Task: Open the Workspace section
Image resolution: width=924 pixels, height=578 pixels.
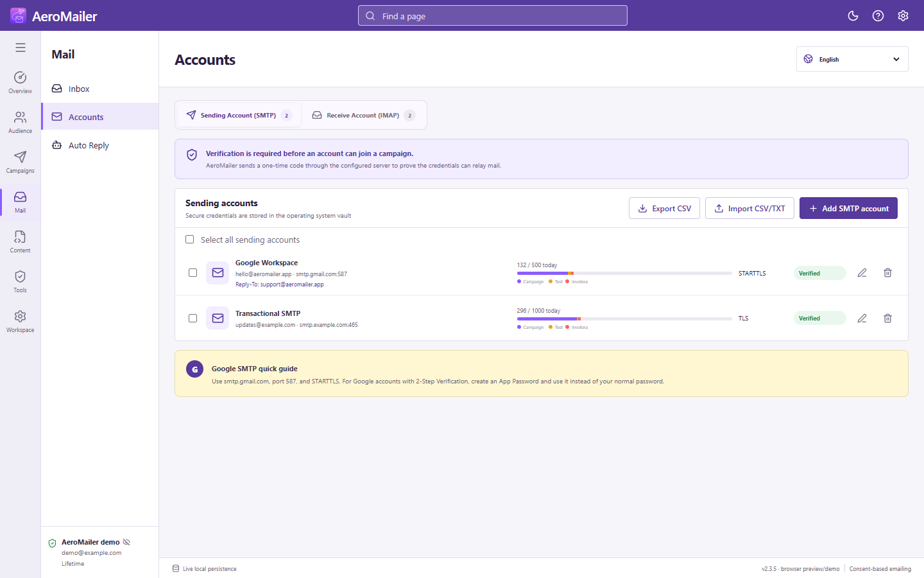Action: [21, 321]
